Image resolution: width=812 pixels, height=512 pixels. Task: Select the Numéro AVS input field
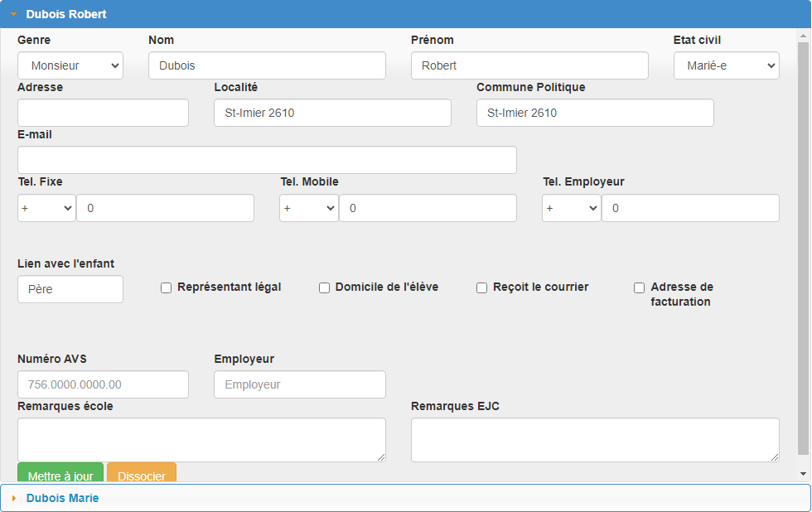[x=103, y=384]
